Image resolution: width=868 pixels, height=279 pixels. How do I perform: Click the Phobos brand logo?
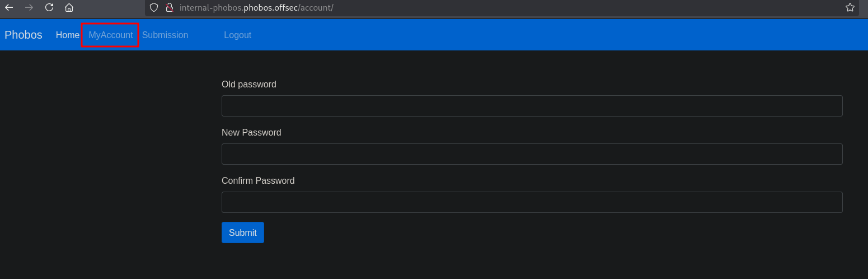tap(24, 35)
